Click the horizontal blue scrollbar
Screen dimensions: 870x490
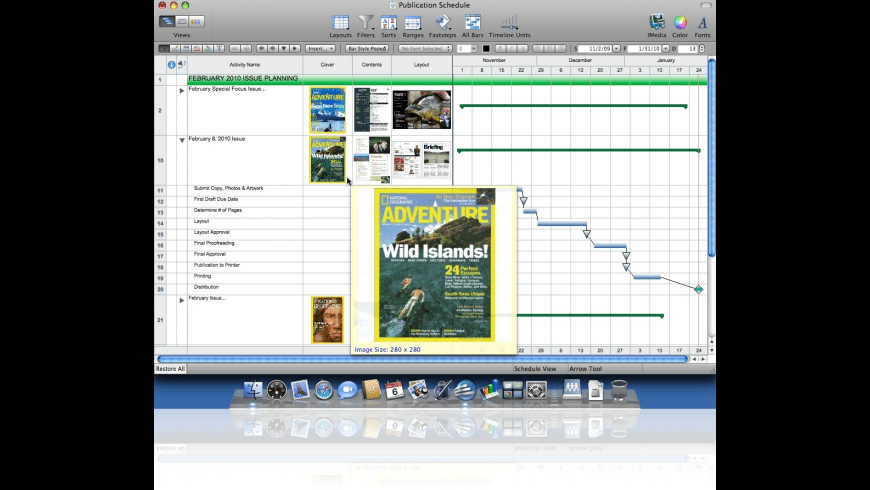coord(423,359)
